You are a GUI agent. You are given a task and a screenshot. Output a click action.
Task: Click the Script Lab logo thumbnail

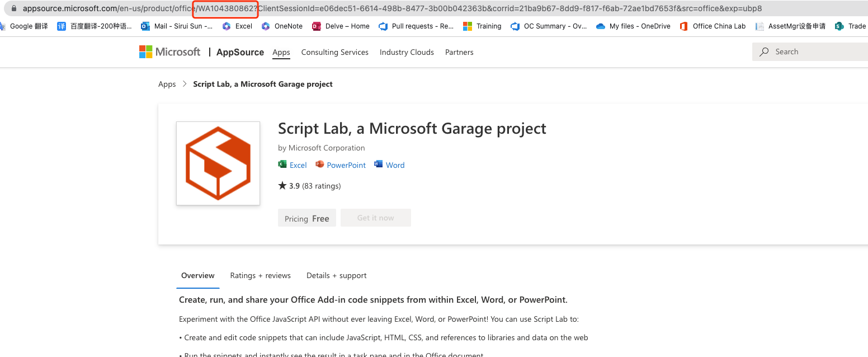pos(218,163)
